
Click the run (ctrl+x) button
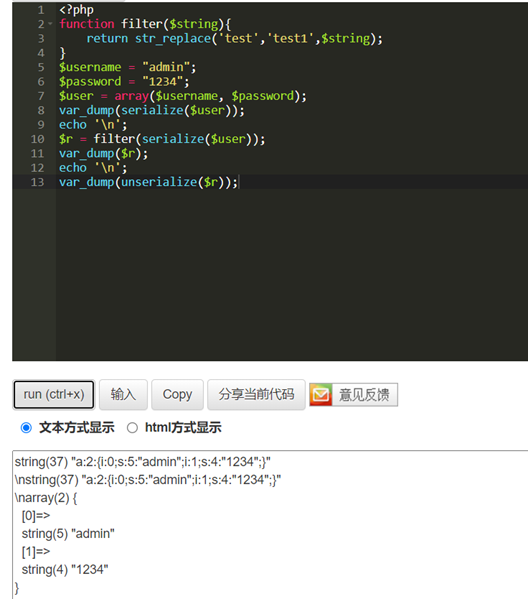coord(54,394)
